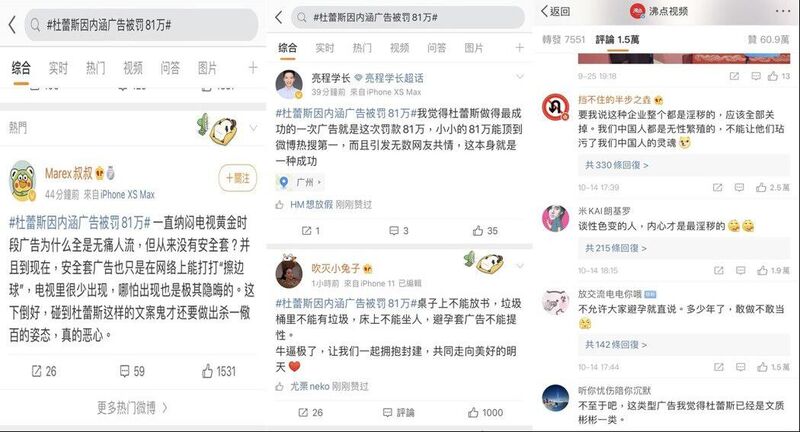Switch to the 实时 tab in left panel
This screenshot has height=432, width=800.
tap(58, 68)
